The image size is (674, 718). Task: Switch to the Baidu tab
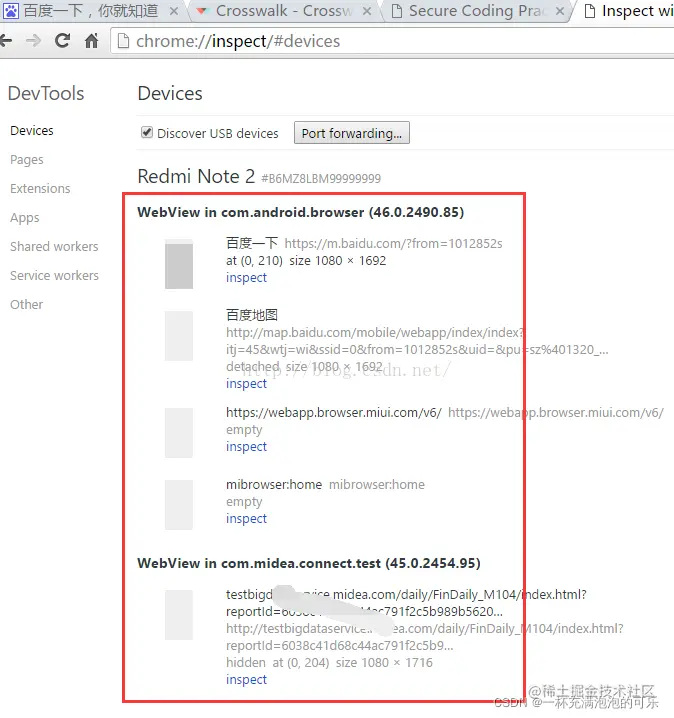(92, 11)
